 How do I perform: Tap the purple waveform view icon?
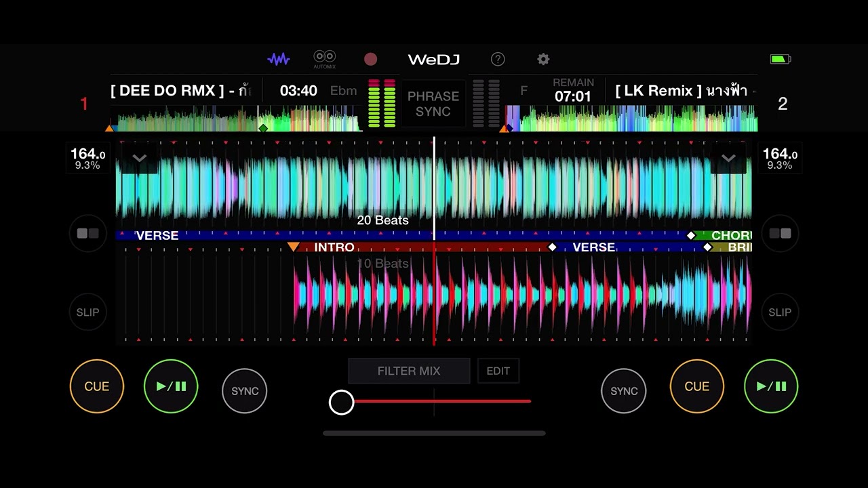click(x=279, y=59)
